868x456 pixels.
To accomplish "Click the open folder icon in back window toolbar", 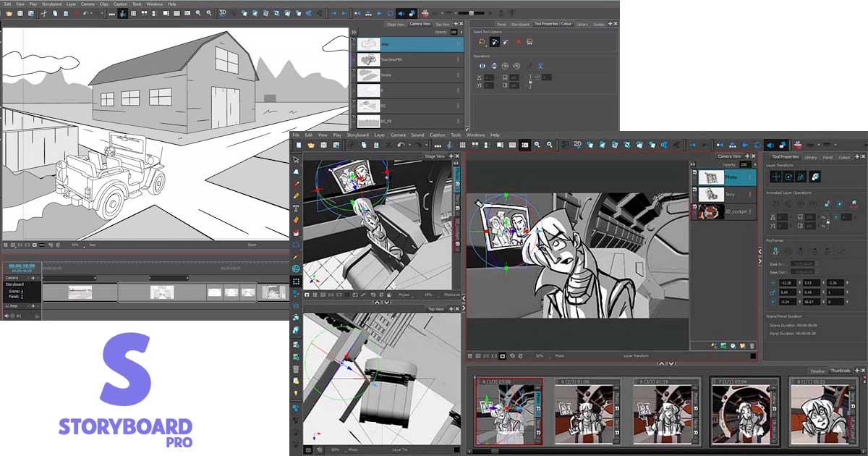I will point(9,13).
